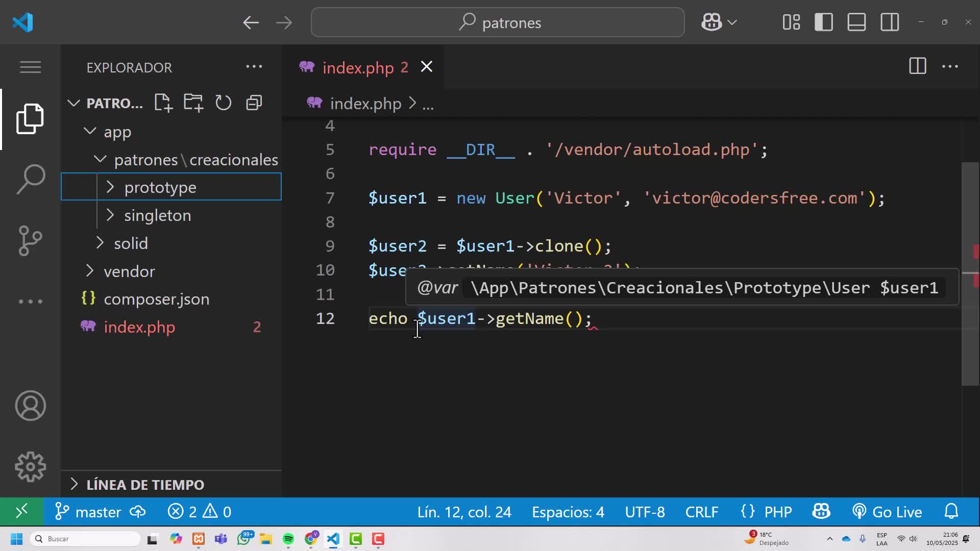Collapse the PATRONES root section
The height and width of the screenshot is (551, 980).
click(x=73, y=103)
